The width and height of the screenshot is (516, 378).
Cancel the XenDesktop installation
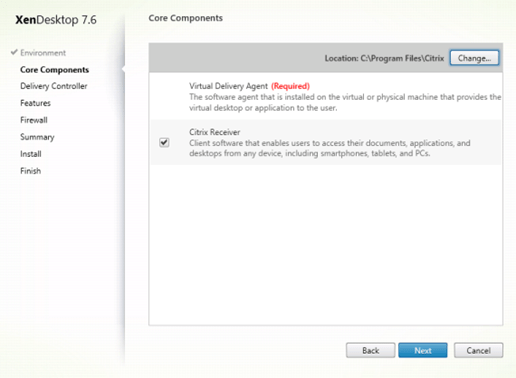pos(478,350)
